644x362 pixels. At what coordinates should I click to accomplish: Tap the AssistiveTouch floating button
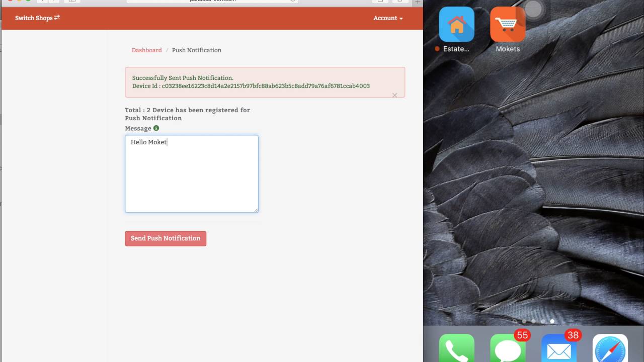533,9
